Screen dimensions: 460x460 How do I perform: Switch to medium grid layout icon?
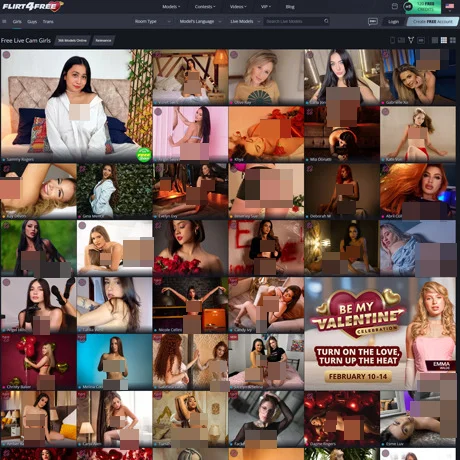click(x=444, y=40)
